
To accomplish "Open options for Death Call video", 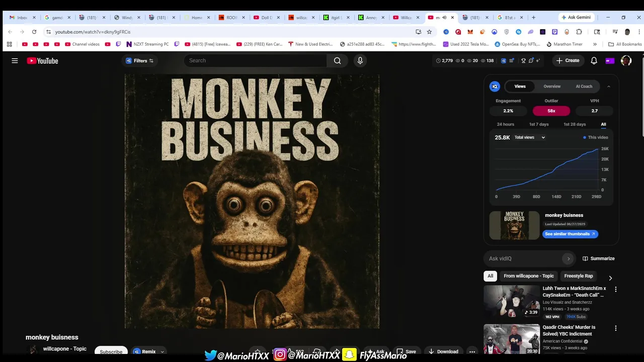I will tap(615, 289).
